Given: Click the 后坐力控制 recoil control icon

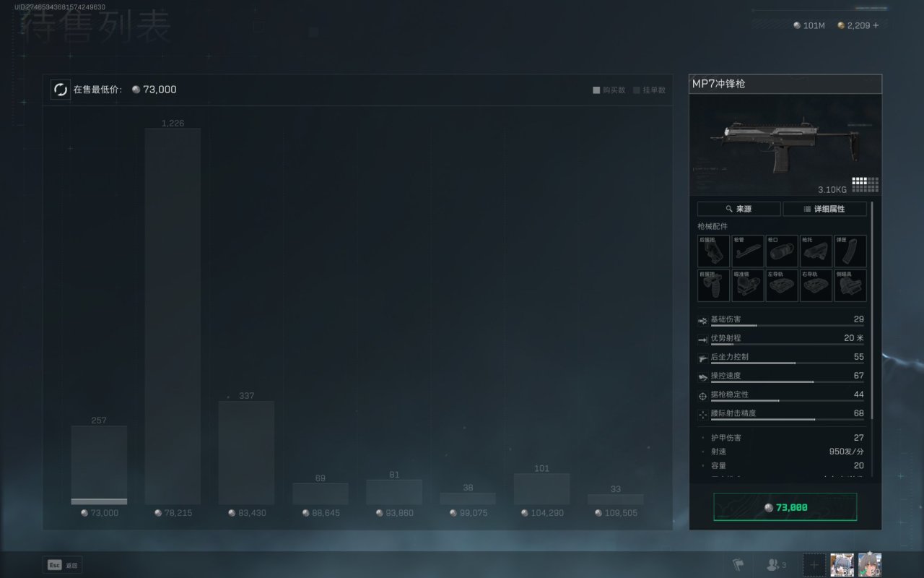Looking at the screenshot, I should (702, 358).
